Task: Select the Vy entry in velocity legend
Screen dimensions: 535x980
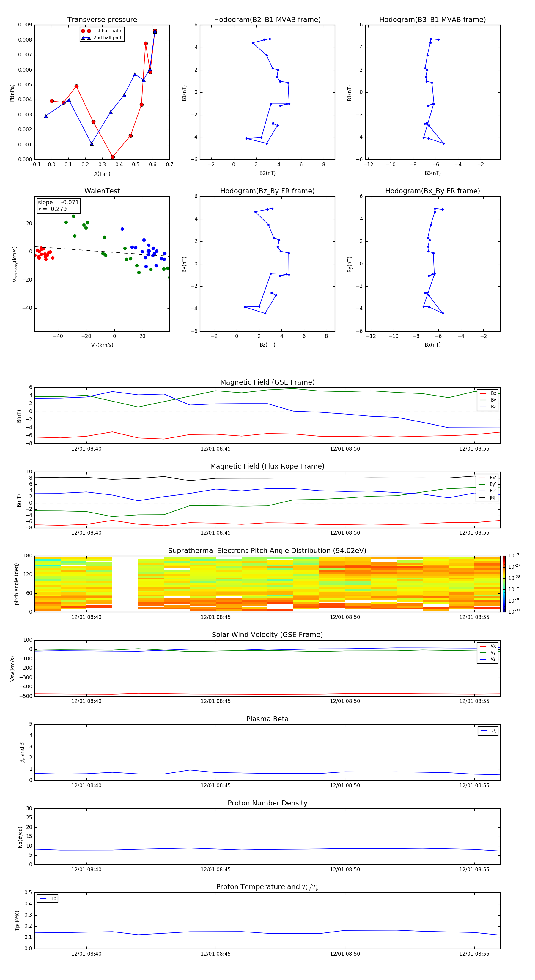Action: 488,652
